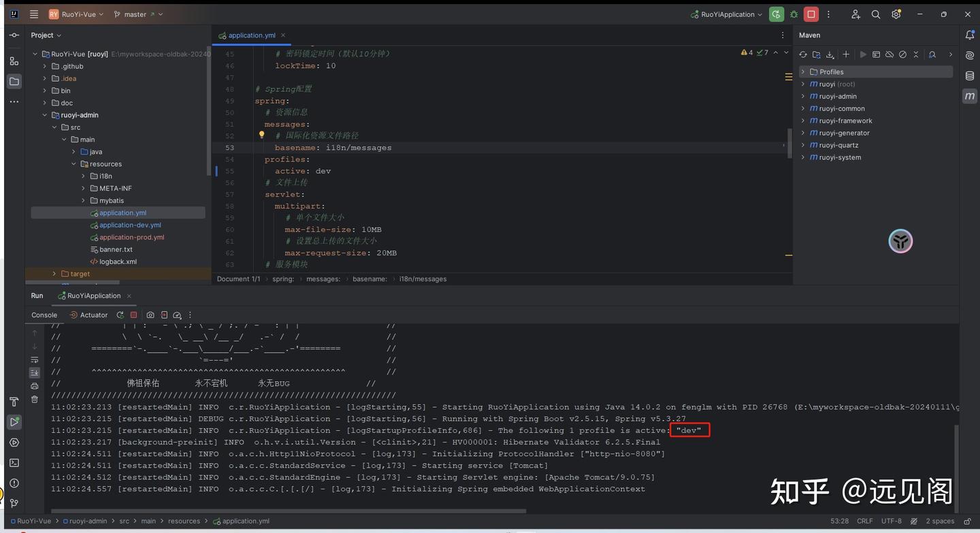Image resolution: width=980 pixels, height=533 pixels.
Task: Toggle scroll to end in console
Action: point(34,372)
